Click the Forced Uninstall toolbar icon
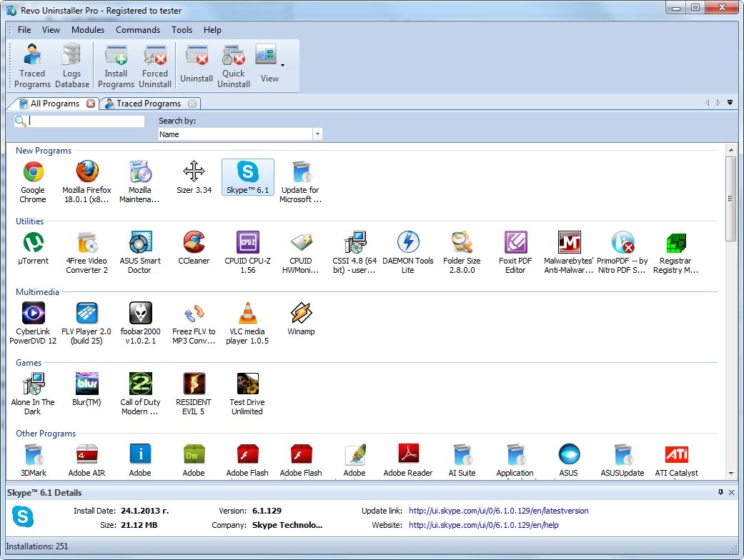 [155, 65]
